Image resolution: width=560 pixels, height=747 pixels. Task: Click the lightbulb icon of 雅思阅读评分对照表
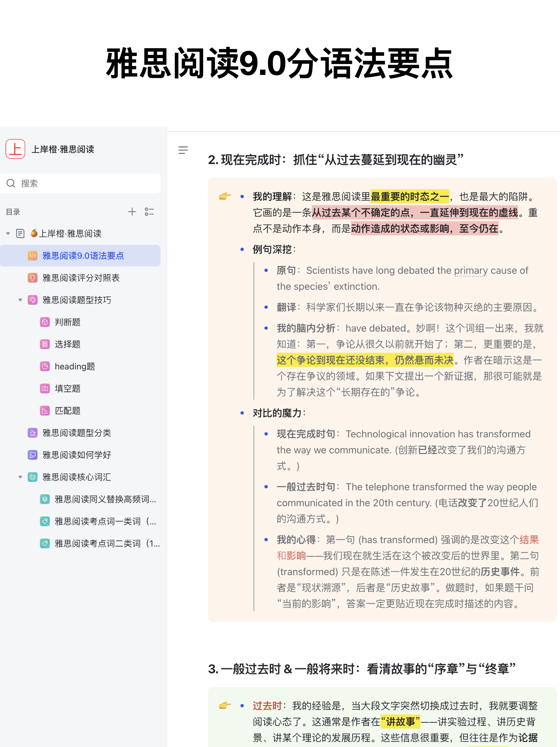tap(32, 278)
